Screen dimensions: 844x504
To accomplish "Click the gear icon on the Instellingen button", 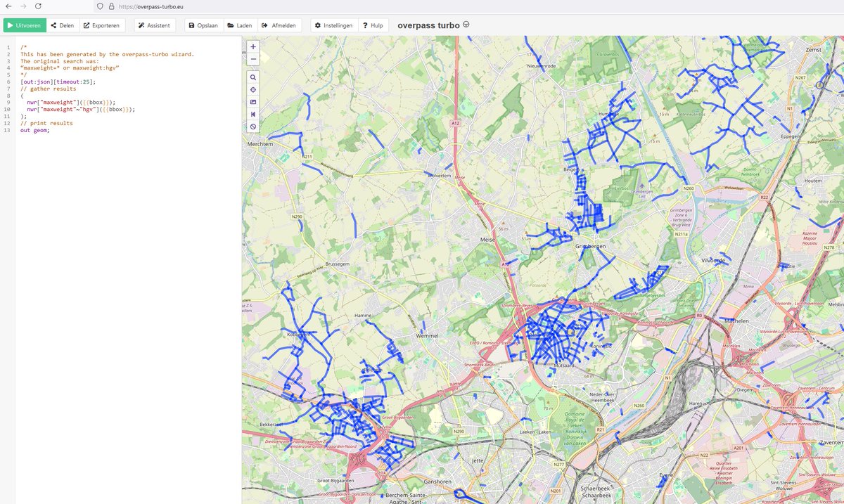I will pos(318,25).
